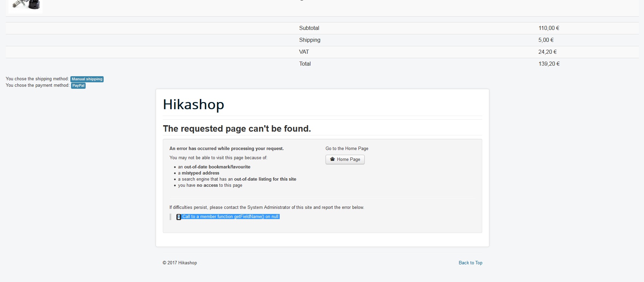Viewport: 644px width, 282px height.
Task: Click 'If difficulties persist' contact administrator text
Action: [x=267, y=208]
